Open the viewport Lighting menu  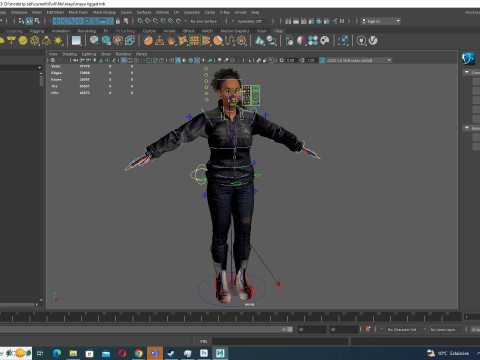pyautogui.click(x=89, y=54)
